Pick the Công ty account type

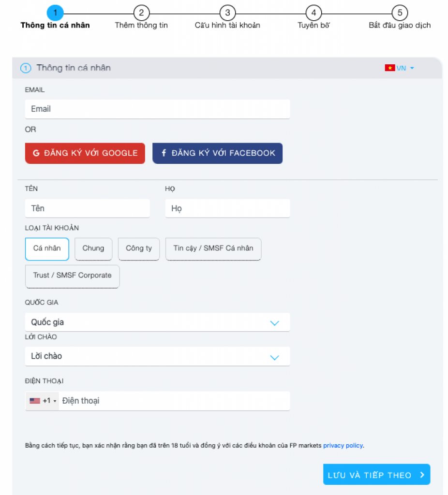click(x=139, y=248)
